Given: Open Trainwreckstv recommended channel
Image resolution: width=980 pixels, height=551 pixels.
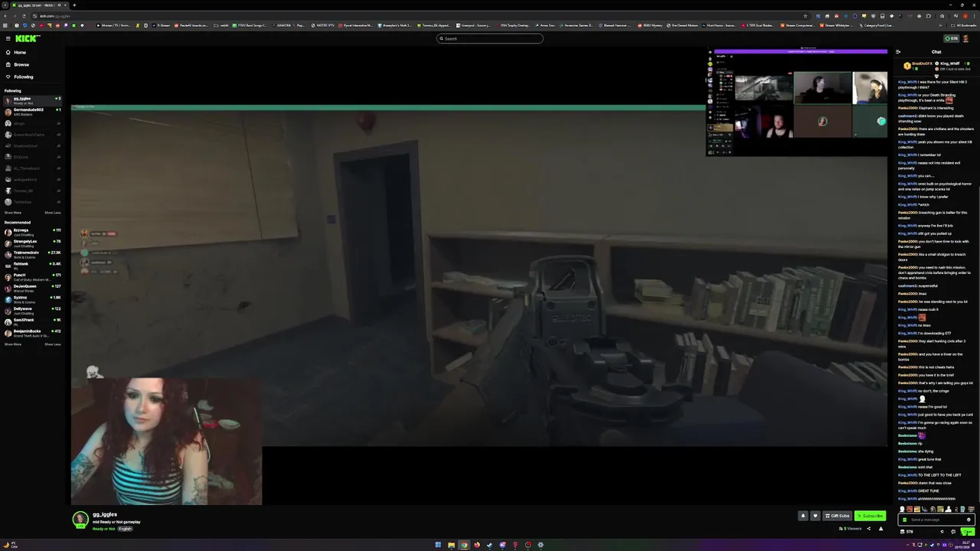Looking at the screenshot, I should [x=32, y=253].
